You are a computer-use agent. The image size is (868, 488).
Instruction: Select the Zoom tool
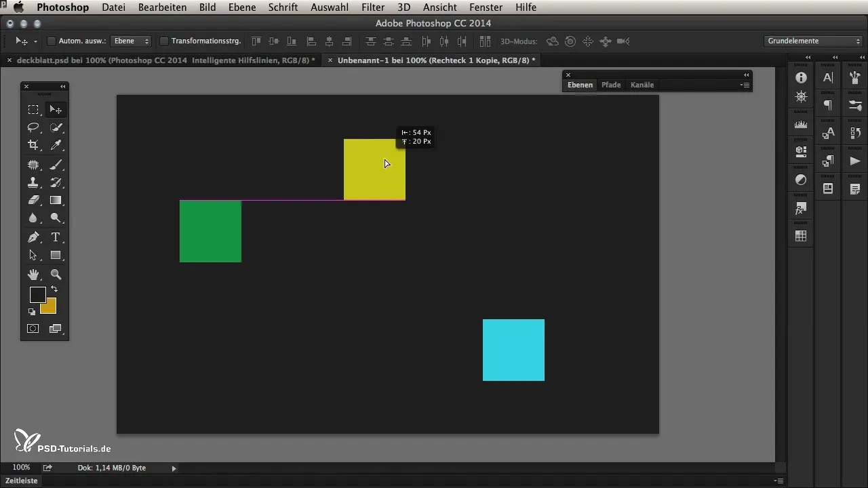(56, 274)
